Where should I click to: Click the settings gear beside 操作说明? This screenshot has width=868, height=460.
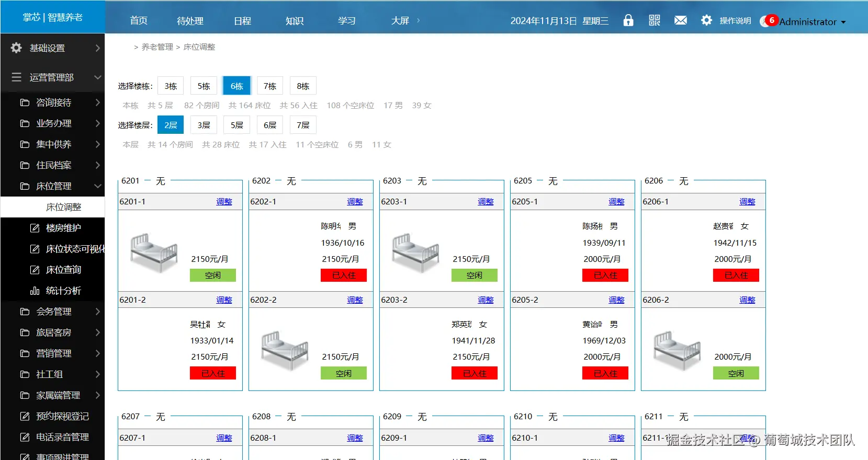(706, 20)
